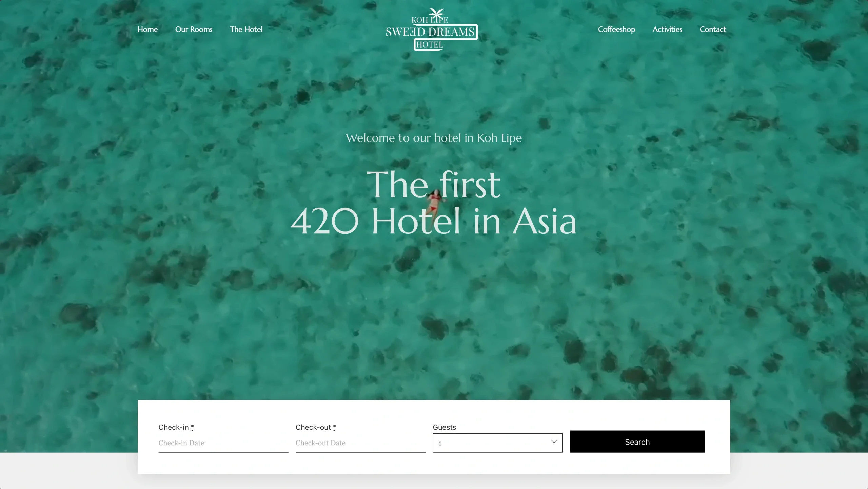
Task: Click the Sweed Dreams Hotel logo
Action: [432, 29]
